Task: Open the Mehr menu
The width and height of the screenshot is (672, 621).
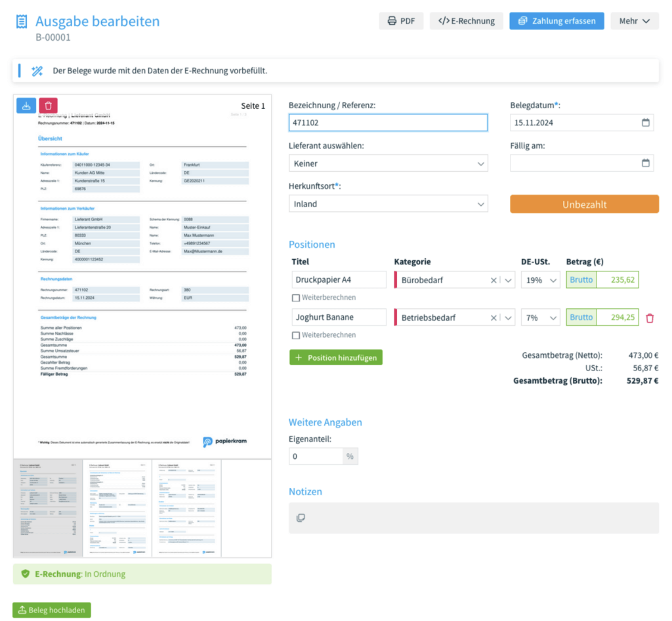Action: pos(634,21)
